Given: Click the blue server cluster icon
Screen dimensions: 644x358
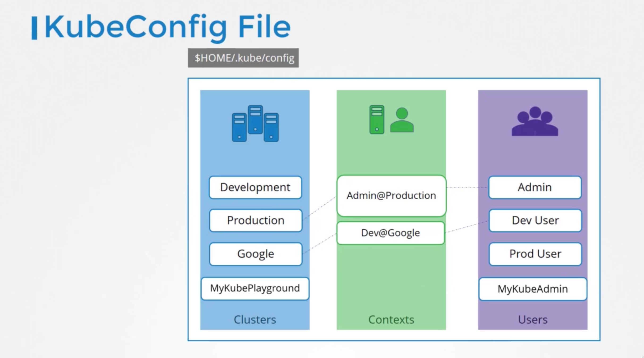Looking at the screenshot, I should (255, 123).
